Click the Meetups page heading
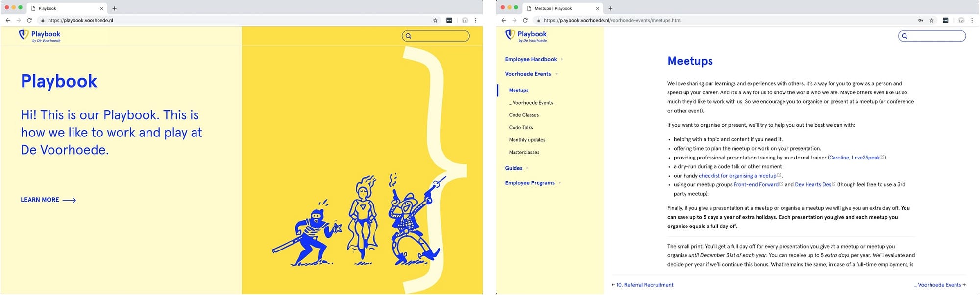980x295 pixels. point(690,61)
